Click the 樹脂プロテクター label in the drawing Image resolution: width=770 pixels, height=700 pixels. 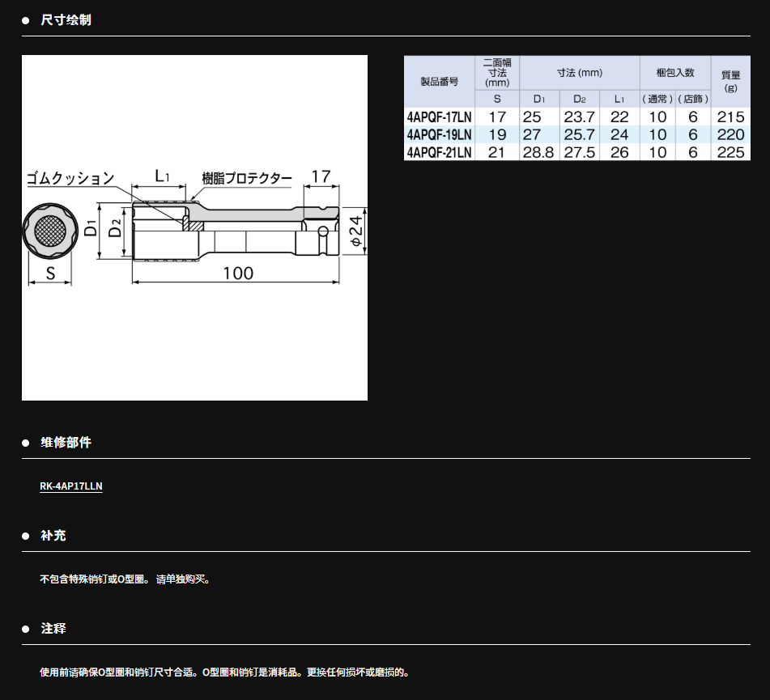click(x=247, y=177)
